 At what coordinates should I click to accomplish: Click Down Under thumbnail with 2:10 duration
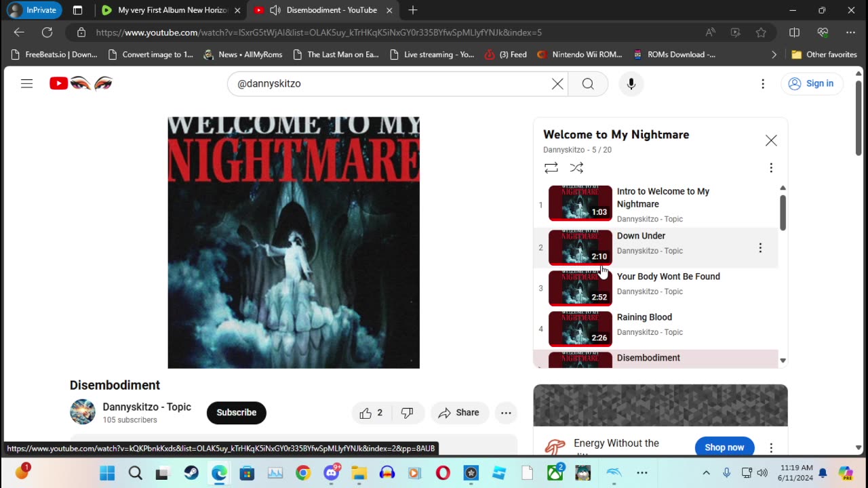tap(580, 247)
